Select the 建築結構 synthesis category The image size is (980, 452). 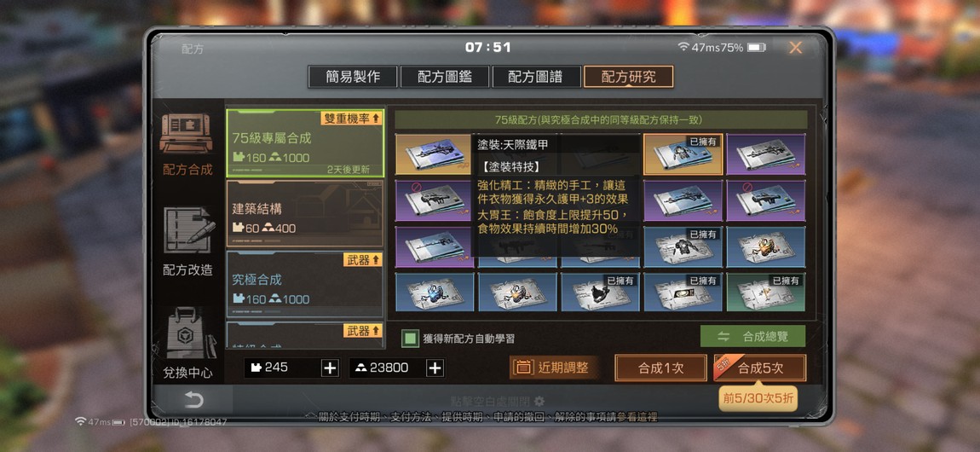[304, 214]
